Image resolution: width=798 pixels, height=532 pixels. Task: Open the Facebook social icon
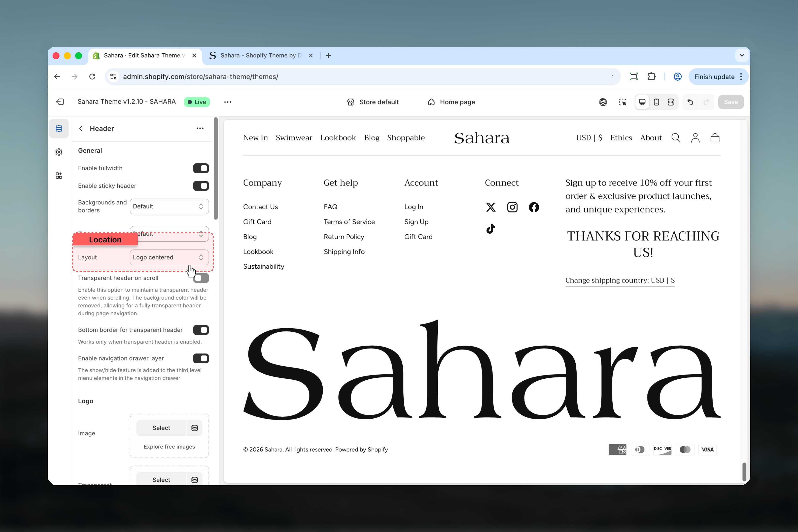tap(534, 207)
